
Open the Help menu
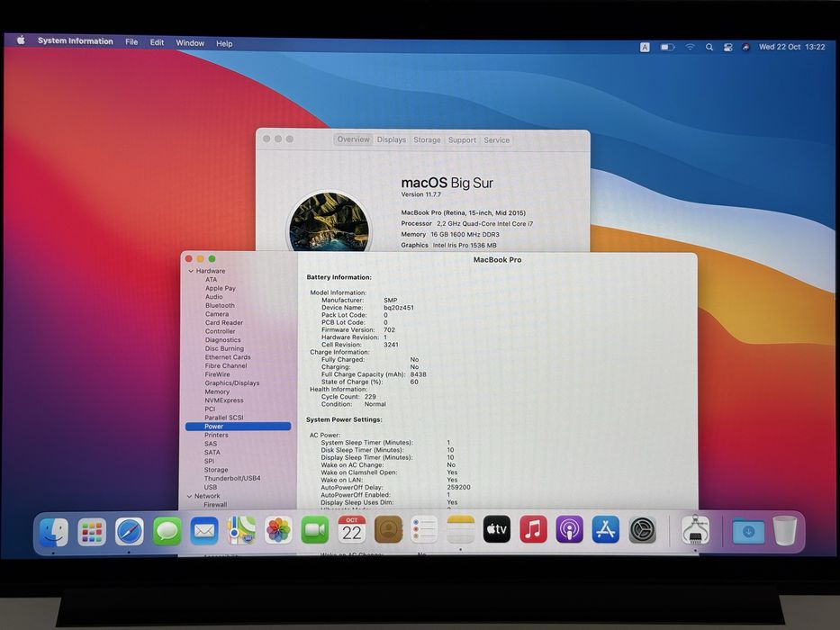(x=224, y=44)
